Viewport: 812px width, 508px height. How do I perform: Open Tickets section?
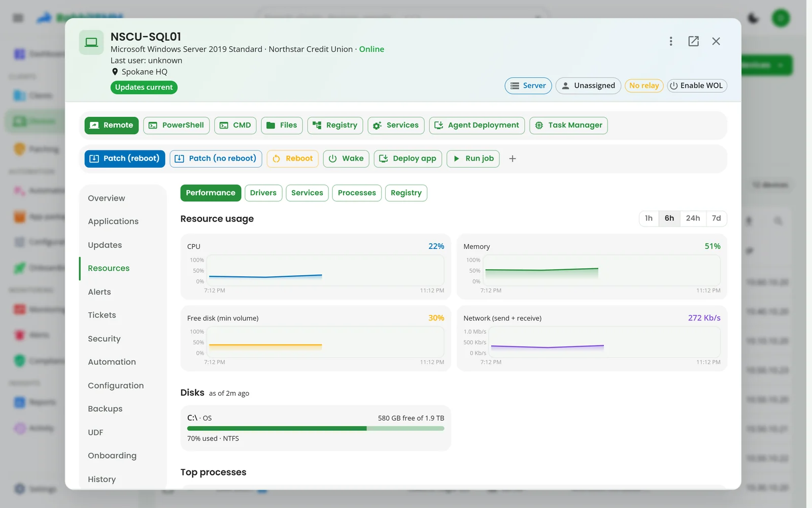tap(123, 315)
